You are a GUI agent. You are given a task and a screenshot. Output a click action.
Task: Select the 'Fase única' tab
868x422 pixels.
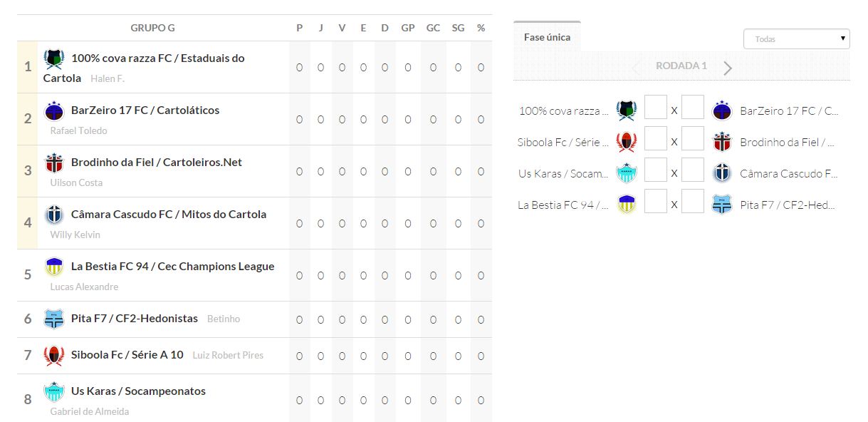point(547,37)
